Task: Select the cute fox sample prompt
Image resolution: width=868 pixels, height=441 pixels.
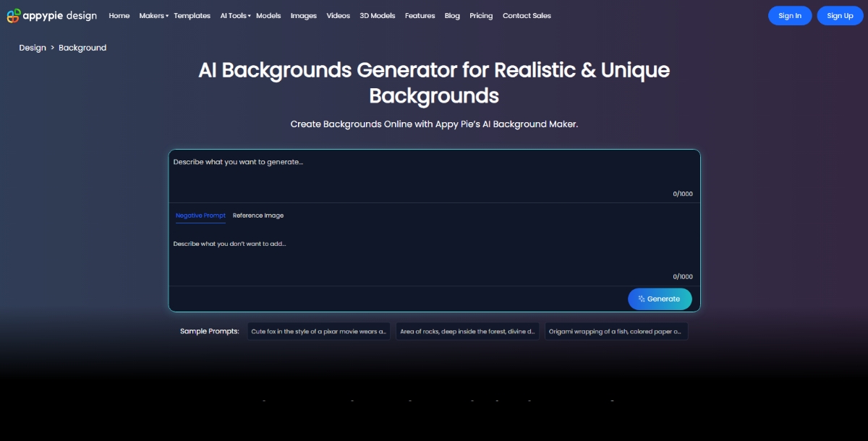Action: (318, 331)
